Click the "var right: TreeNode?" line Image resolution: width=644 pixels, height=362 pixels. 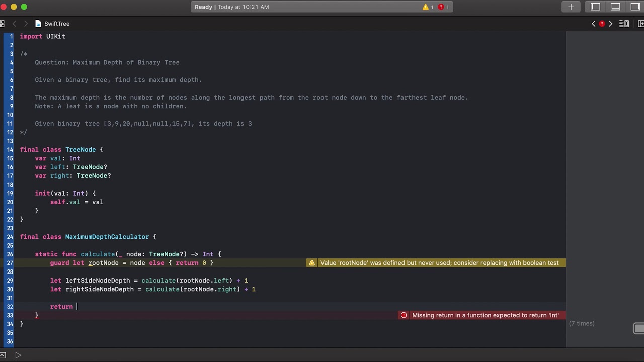pyautogui.click(x=73, y=175)
